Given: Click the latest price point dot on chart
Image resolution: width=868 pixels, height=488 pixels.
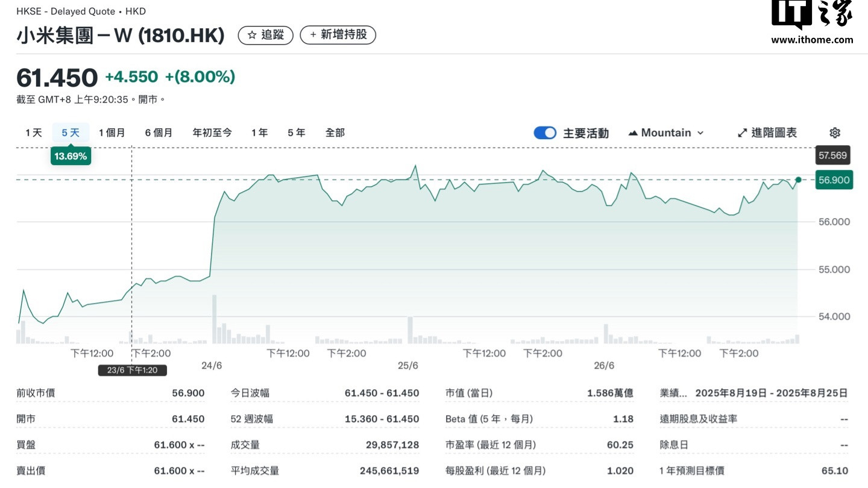Looking at the screenshot, I should pos(799,180).
